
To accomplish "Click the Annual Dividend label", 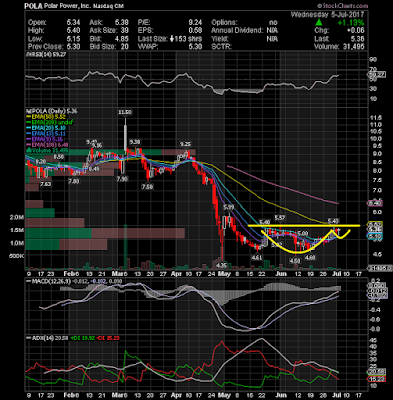I will (237, 31).
